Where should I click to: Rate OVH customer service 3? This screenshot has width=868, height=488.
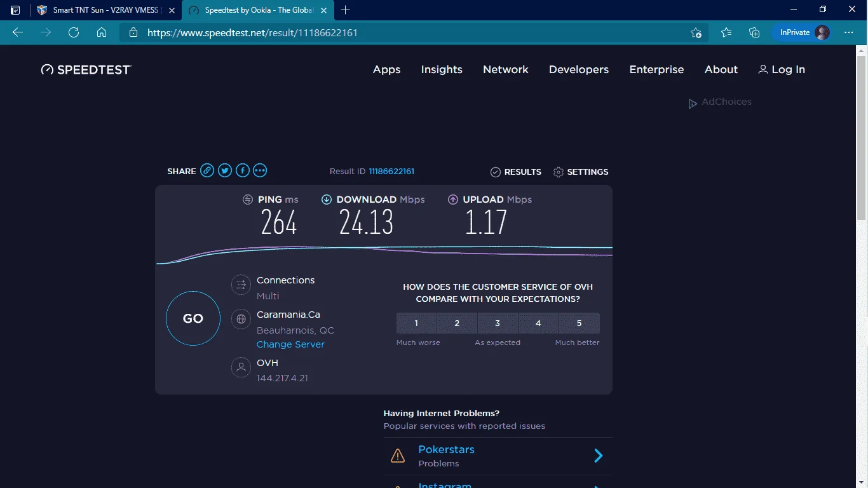coord(498,323)
